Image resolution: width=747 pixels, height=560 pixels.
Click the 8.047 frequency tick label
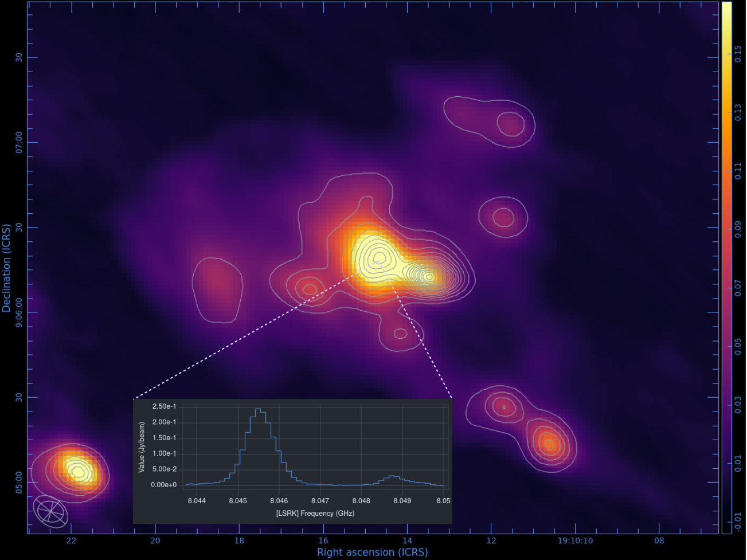(x=320, y=500)
